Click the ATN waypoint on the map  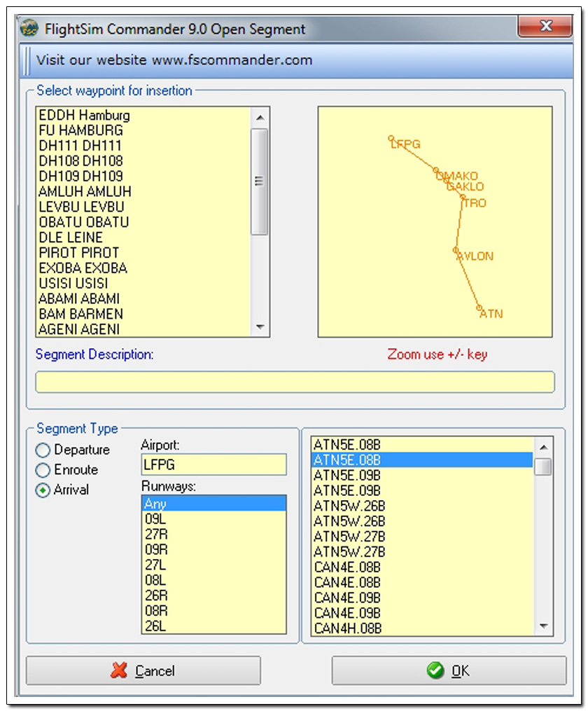tap(479, 308)
